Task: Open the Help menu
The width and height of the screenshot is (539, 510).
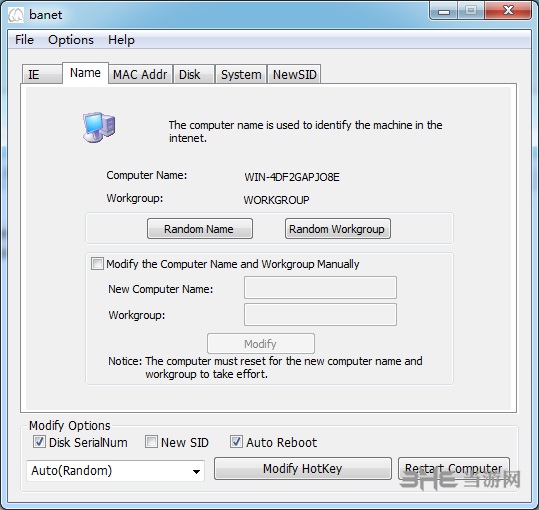Action: 121,40
